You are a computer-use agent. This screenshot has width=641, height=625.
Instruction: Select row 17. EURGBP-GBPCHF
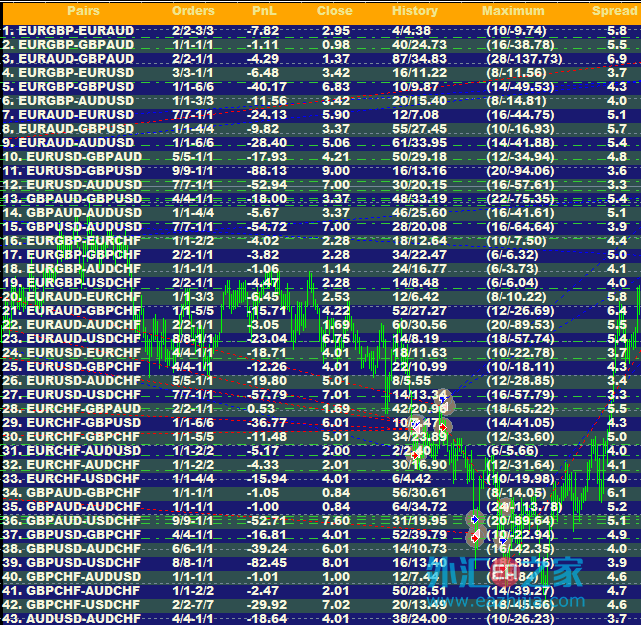pyautogui.click(x=322, y=255)
